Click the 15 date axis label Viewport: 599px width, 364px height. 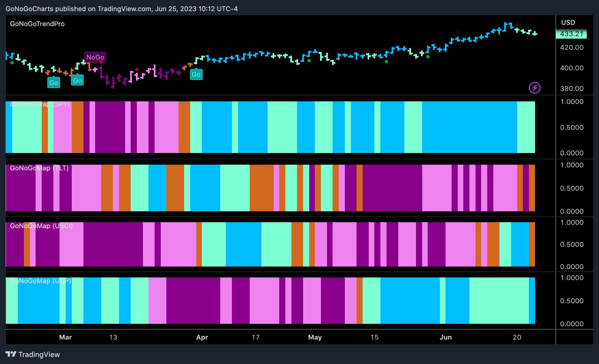click(375, 337)
